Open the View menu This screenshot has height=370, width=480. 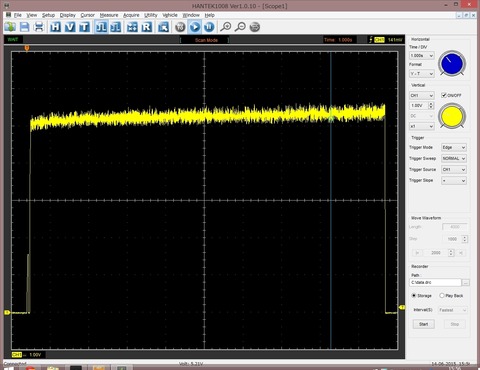pyautogui.click(x=32, y=15)
